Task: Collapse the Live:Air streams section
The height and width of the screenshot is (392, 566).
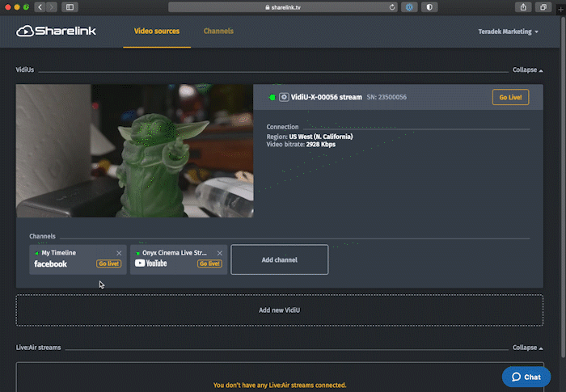Action: click(528, 348)
